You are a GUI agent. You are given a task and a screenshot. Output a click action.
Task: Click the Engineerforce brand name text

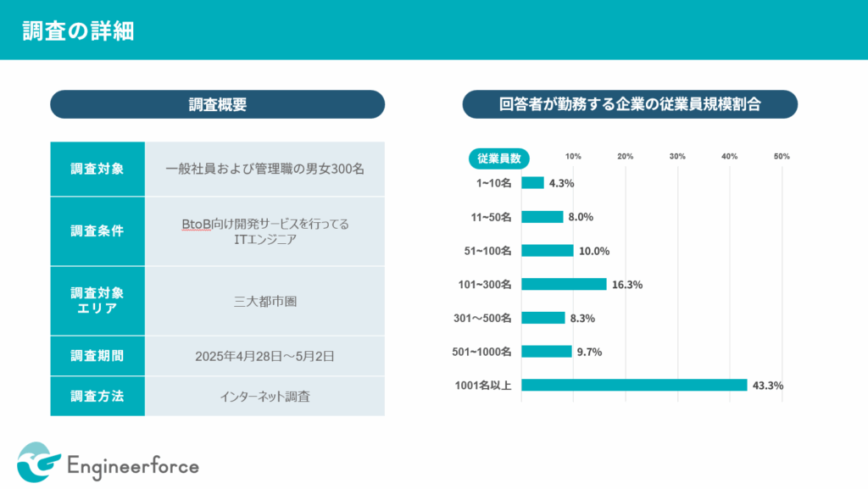(x=132, y=465)
